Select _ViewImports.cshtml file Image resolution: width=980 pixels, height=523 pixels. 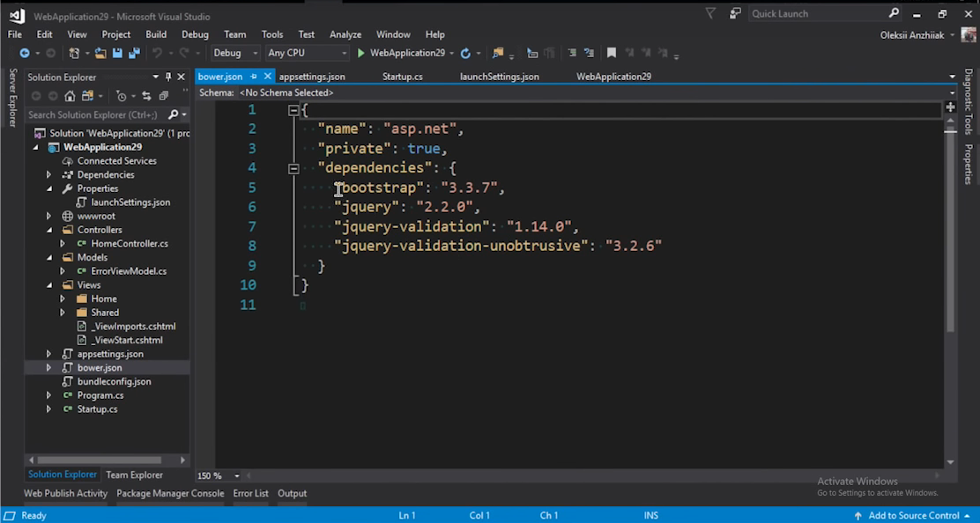click(133, 327)
